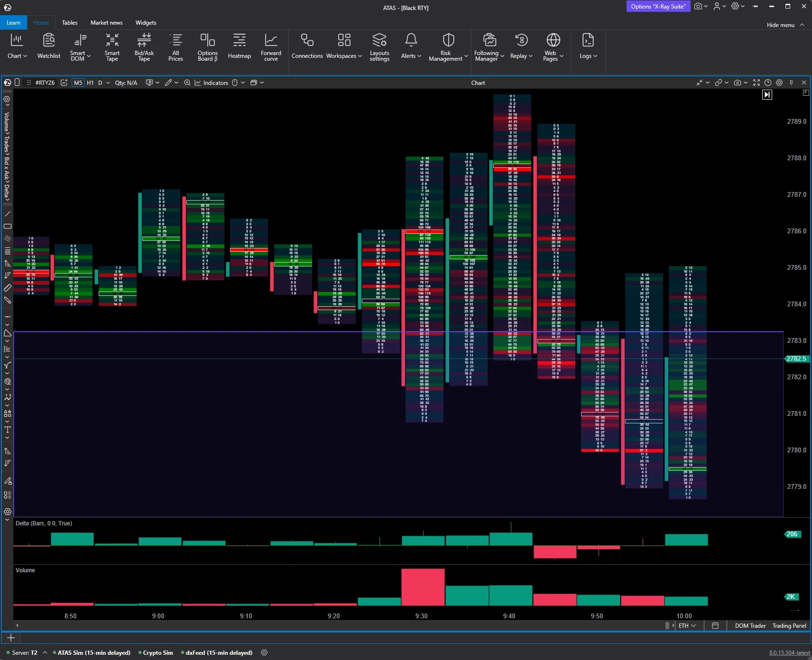Pin the chart window
812x660 pixels.
coord(791,82)
